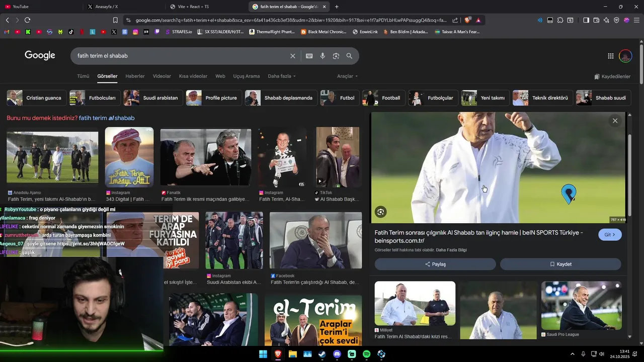The height and width of the screenshot is (362, 644).
Task: Select the Suudi arabistan filter chip
Action: point(153,98)
